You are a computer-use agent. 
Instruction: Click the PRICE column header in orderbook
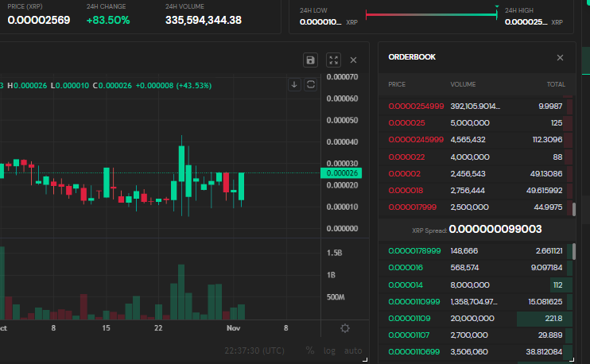click(x=397, y=84)
